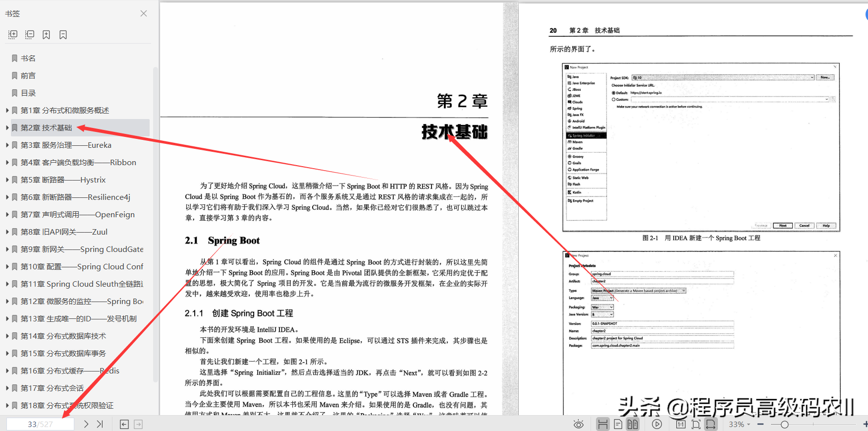This screenshot has height=431, width=868.
Task: Go back to the previous view
Action: (124, 424)
